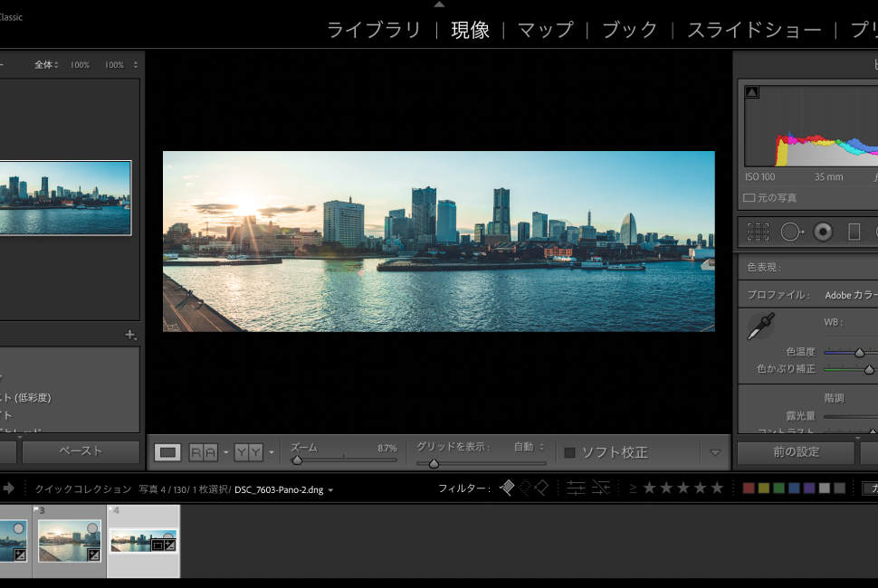878x588 pixels.
Task: Open toolbar content triangle menu
Action: [715, 452]
